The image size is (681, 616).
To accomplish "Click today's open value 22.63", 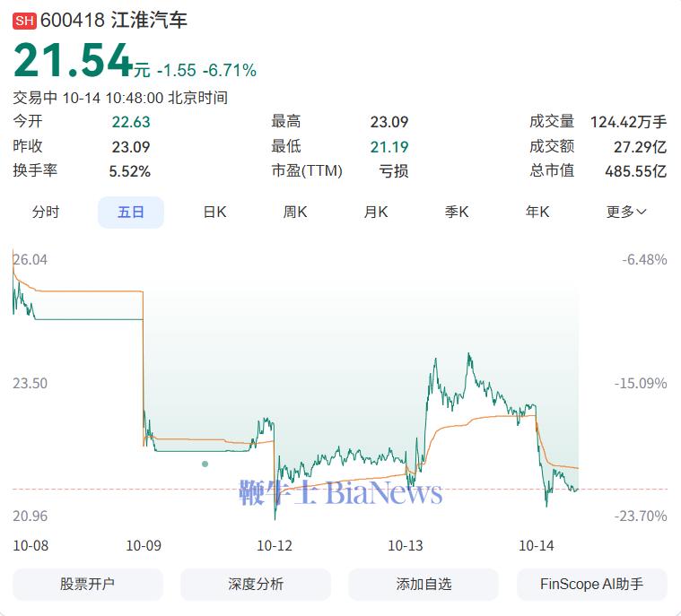I will coord(131,122).
